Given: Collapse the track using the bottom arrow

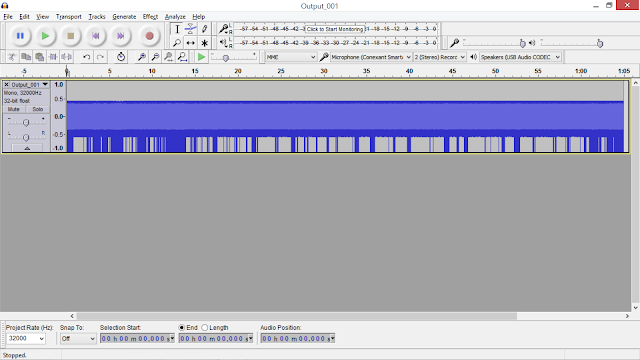Looking at the screenshot, I should click(27, 148).
